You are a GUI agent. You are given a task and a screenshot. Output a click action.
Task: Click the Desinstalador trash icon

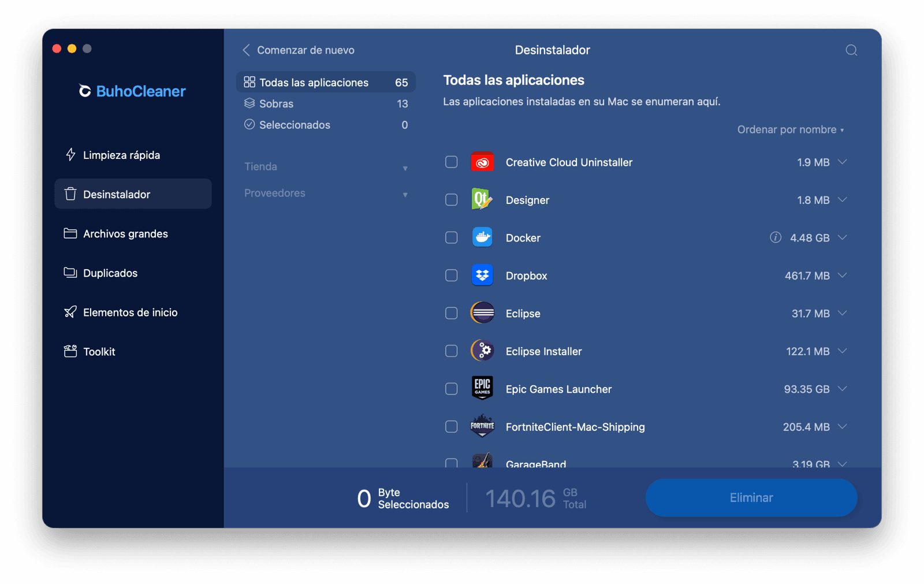(x=70, y=194)
